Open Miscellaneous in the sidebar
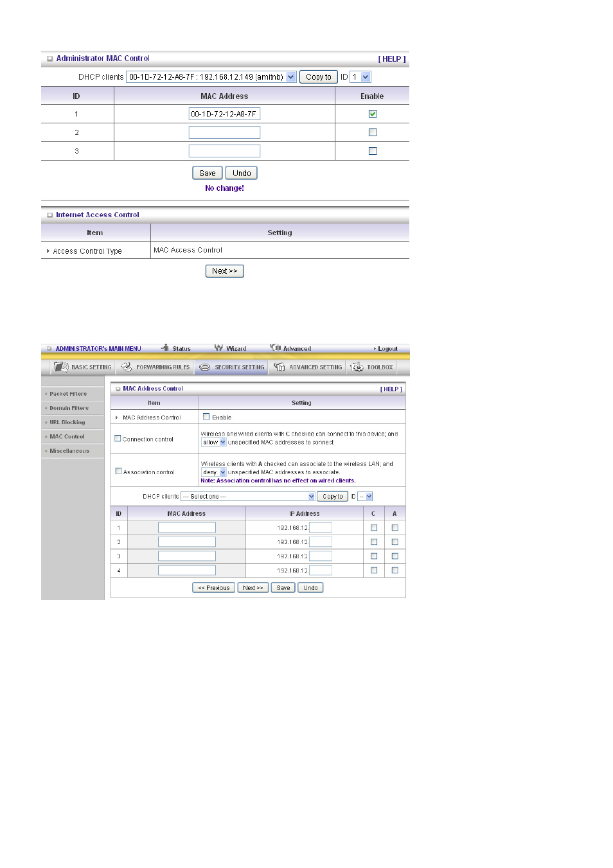 tap(69, 451)
